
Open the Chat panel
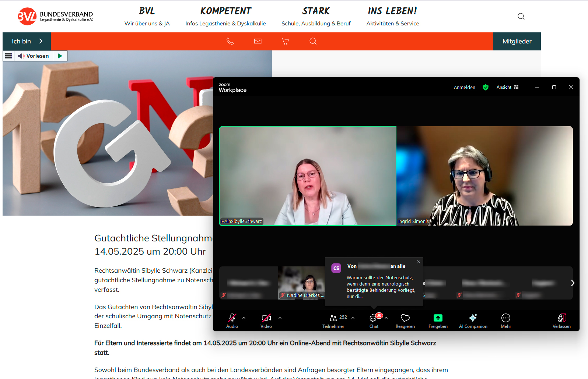[x=374, y=321]
